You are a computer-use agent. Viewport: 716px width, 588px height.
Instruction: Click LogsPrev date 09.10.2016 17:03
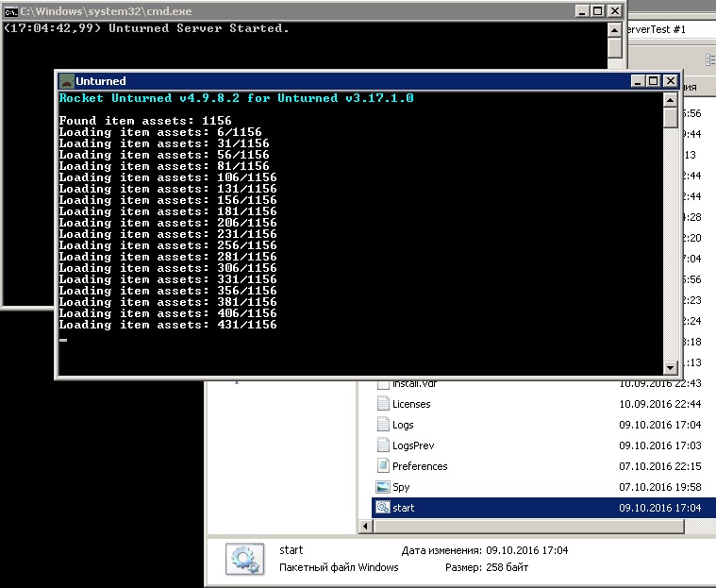659,445
